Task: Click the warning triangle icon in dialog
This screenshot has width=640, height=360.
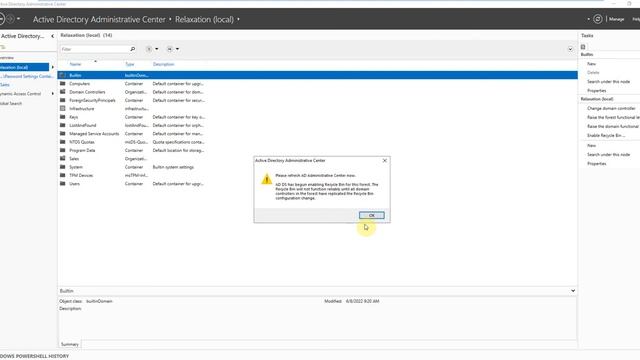Action: tap(267, 179)
